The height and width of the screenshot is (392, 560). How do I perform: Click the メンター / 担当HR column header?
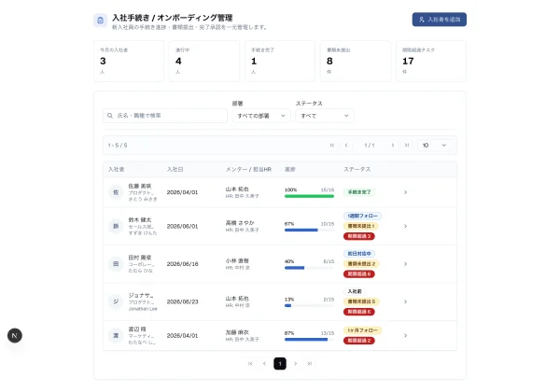248,169
